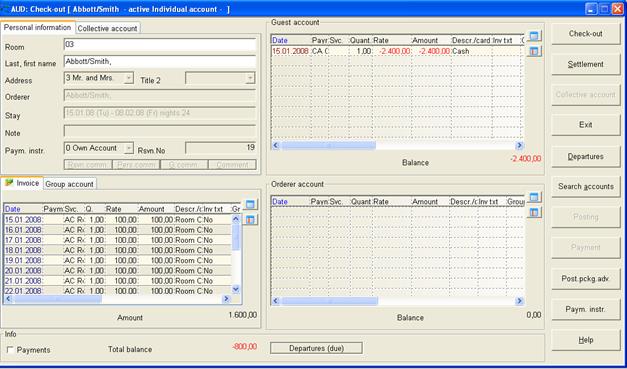
Task: Open Help
Action: (586, 340)
